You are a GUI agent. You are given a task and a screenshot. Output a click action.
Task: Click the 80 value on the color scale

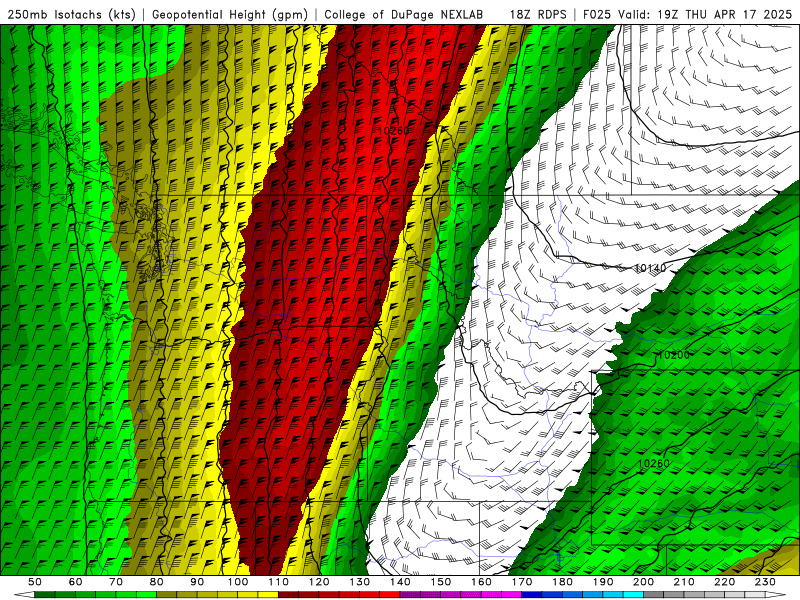(x=157, y=582)
